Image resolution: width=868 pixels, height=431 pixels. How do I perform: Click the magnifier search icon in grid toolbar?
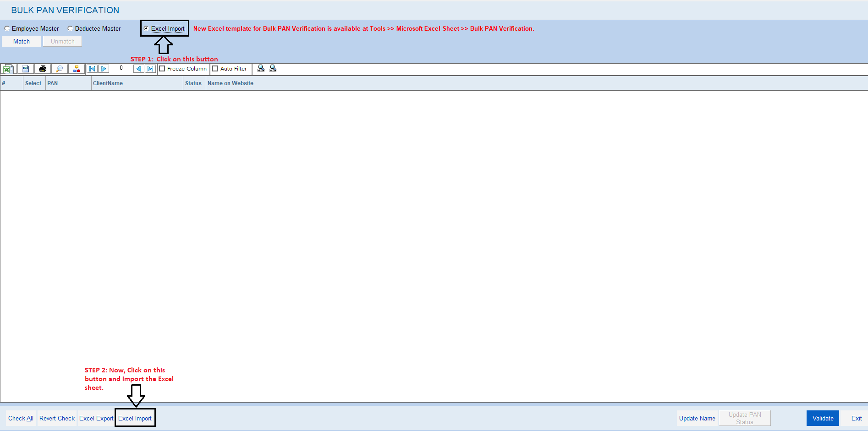pos(60,69)
